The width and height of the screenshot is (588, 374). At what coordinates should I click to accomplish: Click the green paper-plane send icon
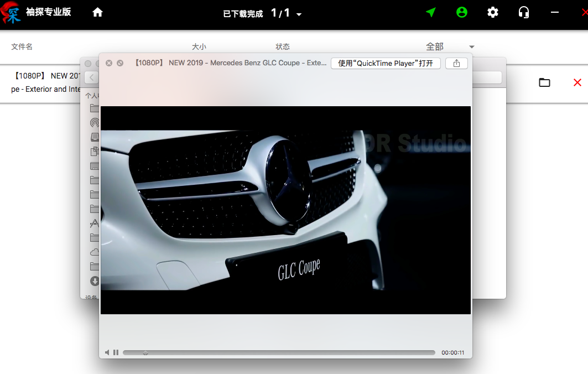[431, 12]
